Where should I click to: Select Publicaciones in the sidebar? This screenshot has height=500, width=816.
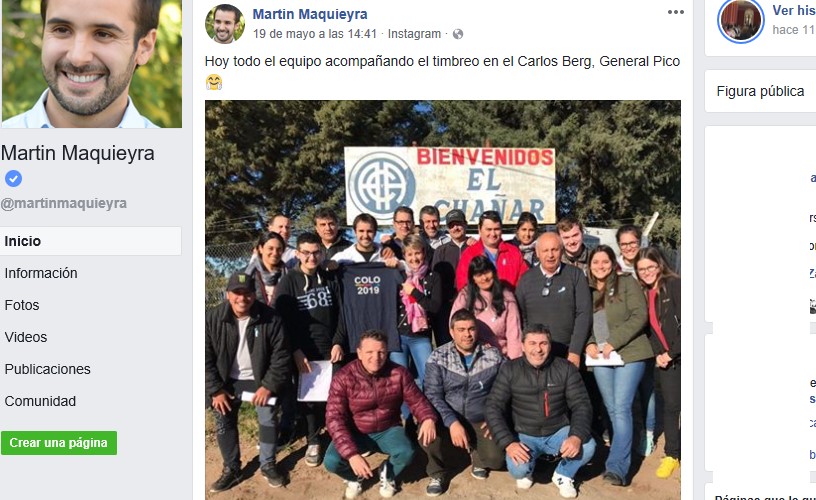pyautogui.click(x=47, y=369)
